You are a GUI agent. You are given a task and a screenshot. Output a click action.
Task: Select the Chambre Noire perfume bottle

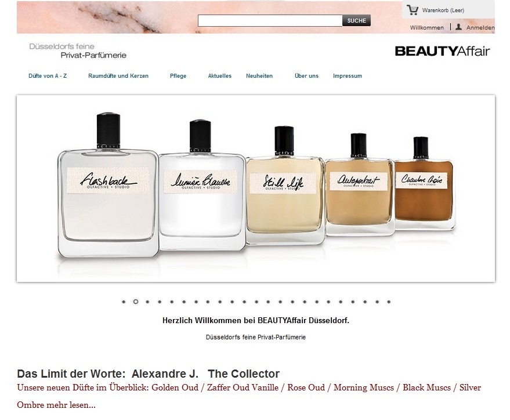[x=425, y=184]
